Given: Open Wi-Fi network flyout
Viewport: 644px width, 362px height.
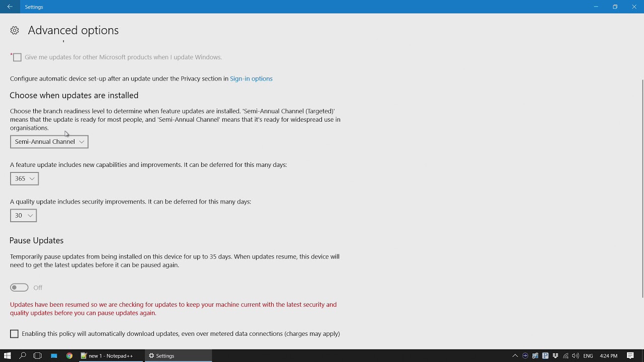Looking at the screenshot, I should click(x=566, y=355).
